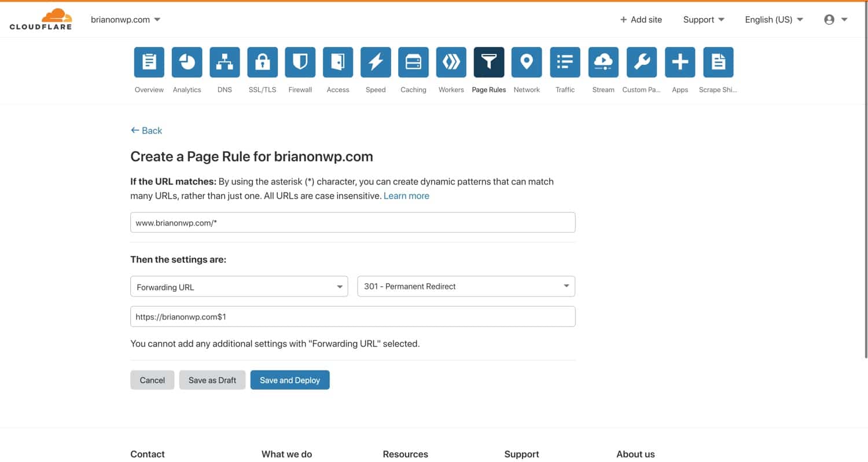This screenshot has width=868, height=462.
Task: Open the English (US) language dropdown
Action: [774, 19]
